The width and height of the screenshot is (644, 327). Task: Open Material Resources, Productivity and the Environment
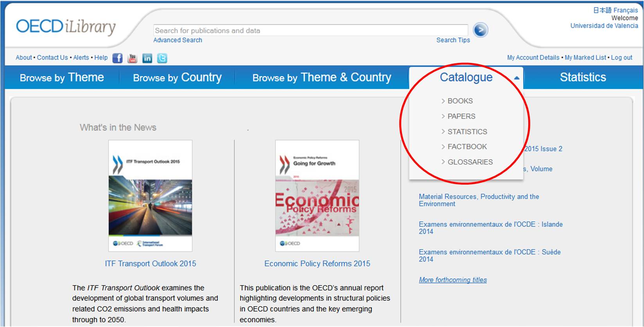click(x=479, y=200)
